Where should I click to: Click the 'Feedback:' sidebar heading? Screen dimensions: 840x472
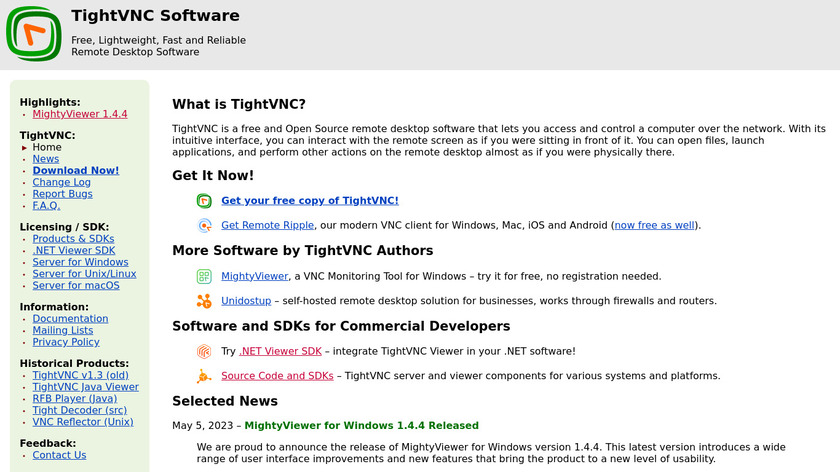[x=48, y=444]
